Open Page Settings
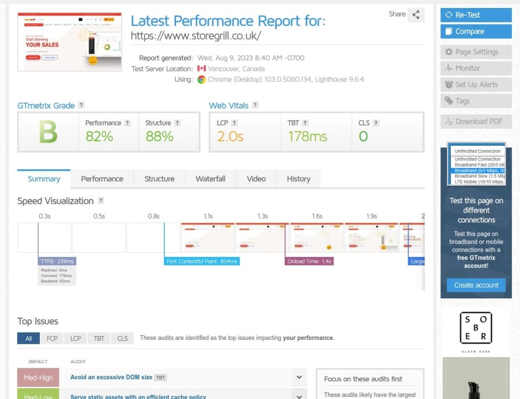 [x=476, y=52]
